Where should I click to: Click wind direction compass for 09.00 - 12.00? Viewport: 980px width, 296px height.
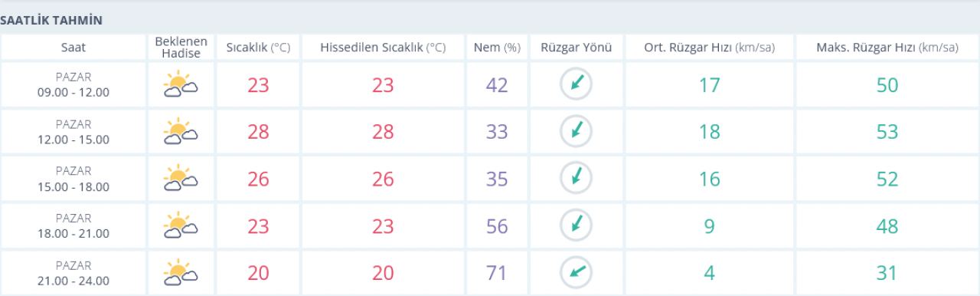click(x=576, y=84)
